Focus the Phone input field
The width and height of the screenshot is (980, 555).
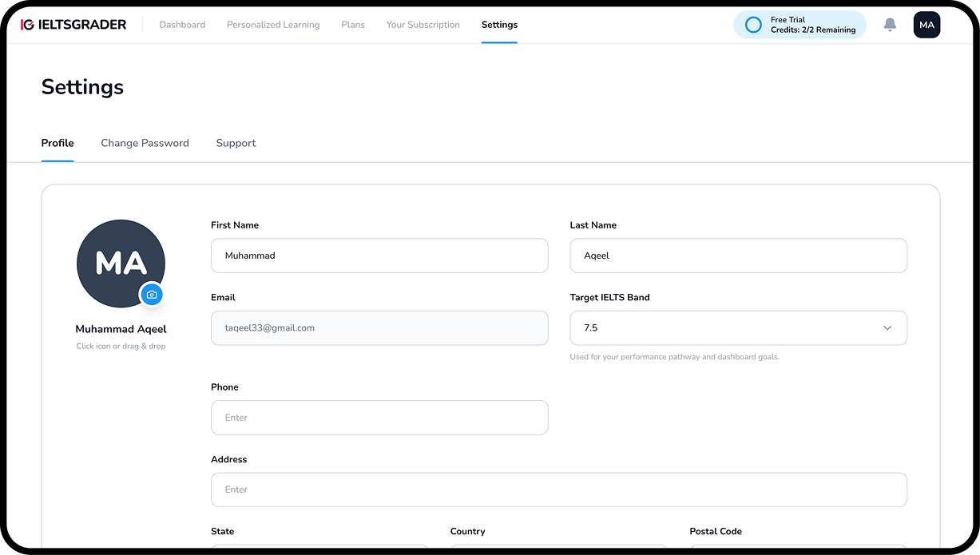379,418
